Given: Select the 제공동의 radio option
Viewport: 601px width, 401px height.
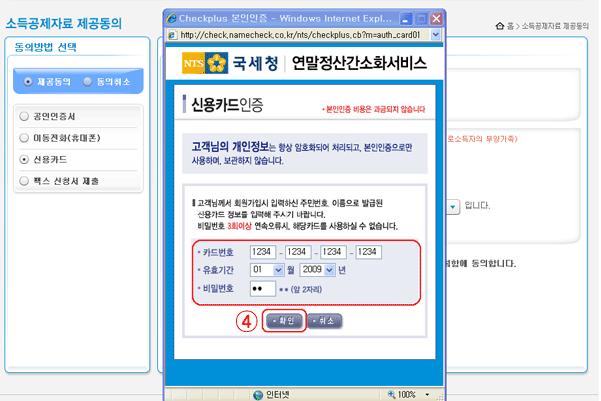Looking at the screenshot, I should coord(28,82).
